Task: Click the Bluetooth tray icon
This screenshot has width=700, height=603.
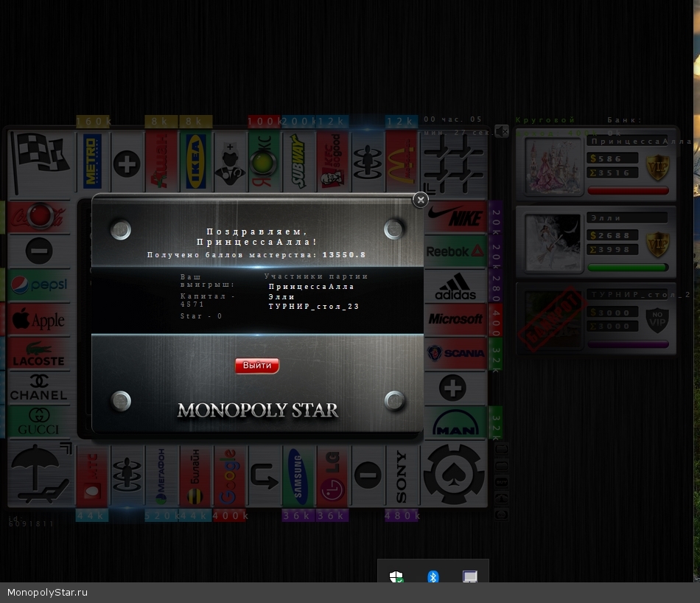Action: coord(433,576)
